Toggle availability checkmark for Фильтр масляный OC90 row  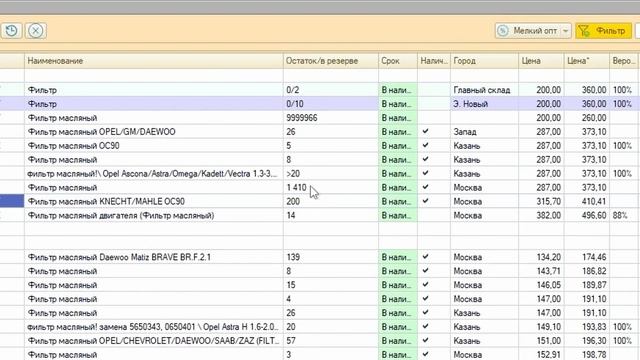pos(425,145)
